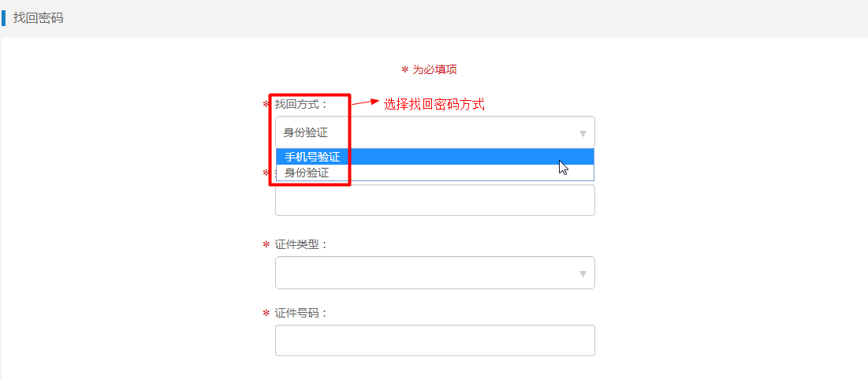
Task: Click blue bar marker beside 找回密码
Action: (x=3, y=18)
